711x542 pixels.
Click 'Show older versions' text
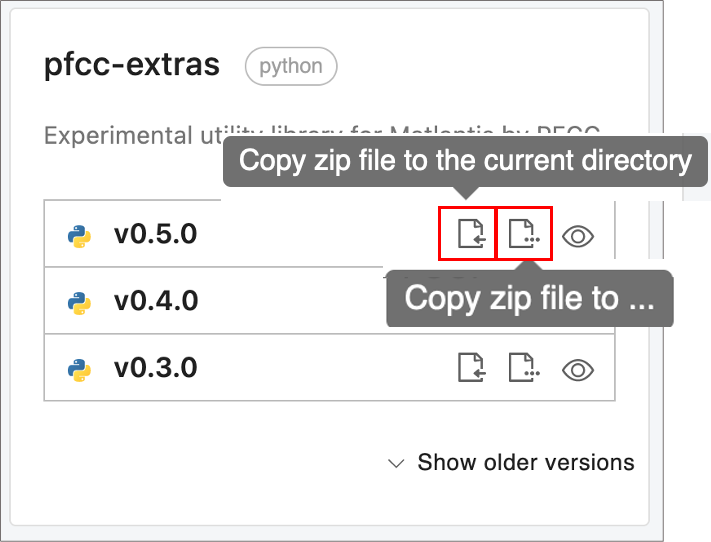[525, 462]
